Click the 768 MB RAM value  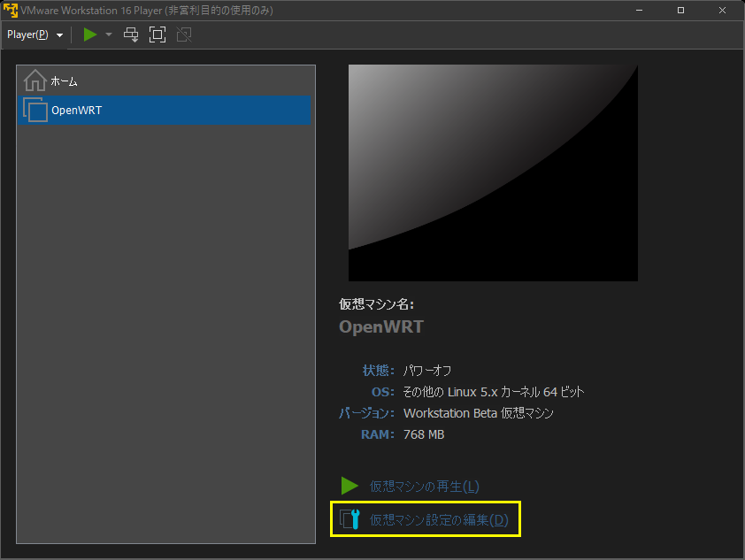point(423,434)
